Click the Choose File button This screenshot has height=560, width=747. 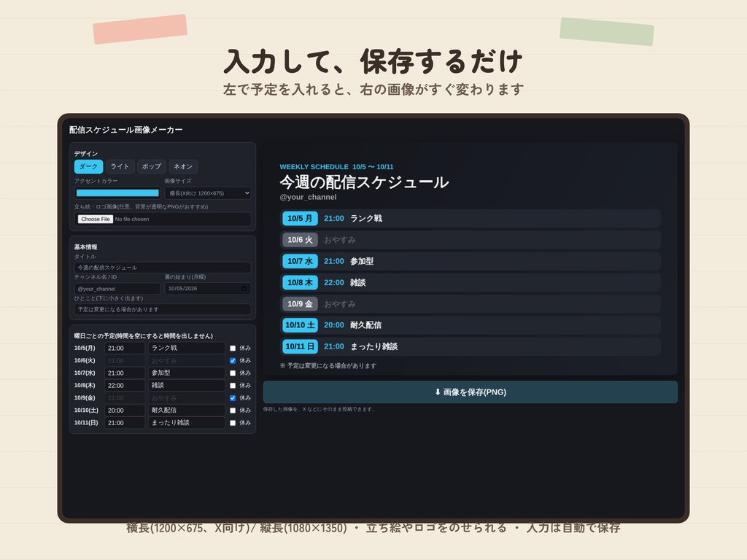click(x=96, y=219)
